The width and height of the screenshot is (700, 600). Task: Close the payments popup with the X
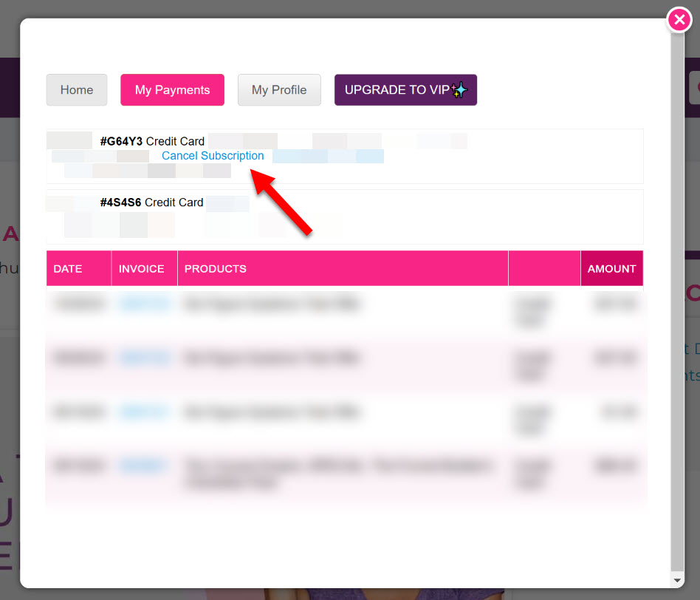[679, 20]
